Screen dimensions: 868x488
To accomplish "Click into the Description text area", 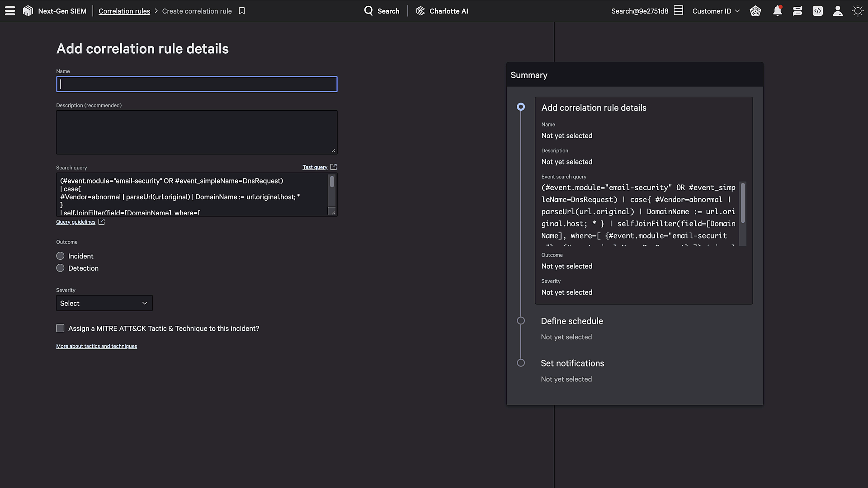I will pyautogui.click(x=197, y=132).
